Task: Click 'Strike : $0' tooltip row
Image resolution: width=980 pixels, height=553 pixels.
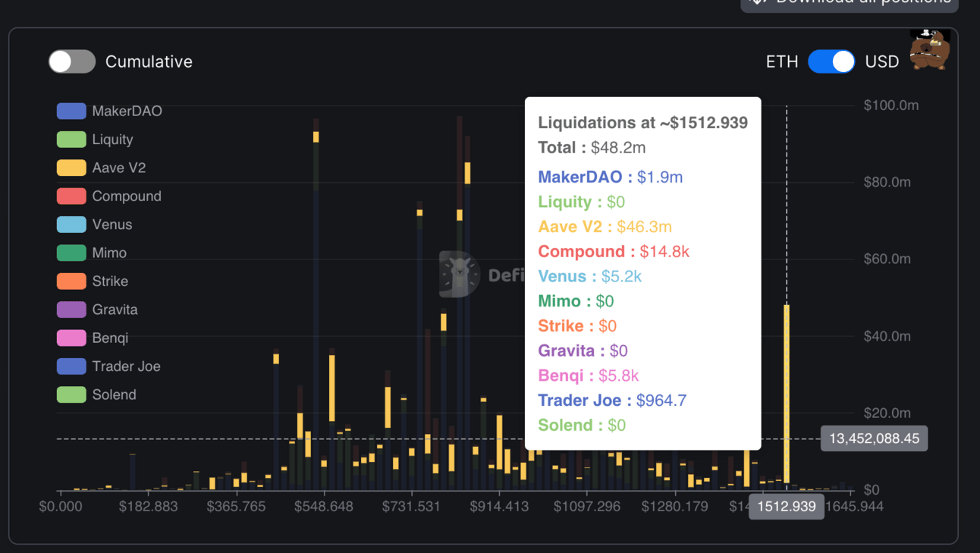Action: coord(577,326)
